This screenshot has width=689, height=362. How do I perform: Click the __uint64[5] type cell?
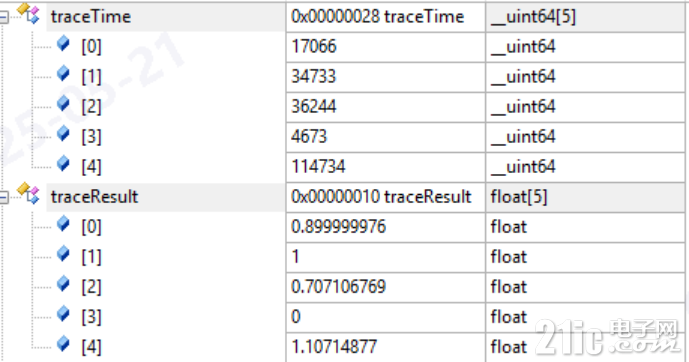click(x=585, y=17)
